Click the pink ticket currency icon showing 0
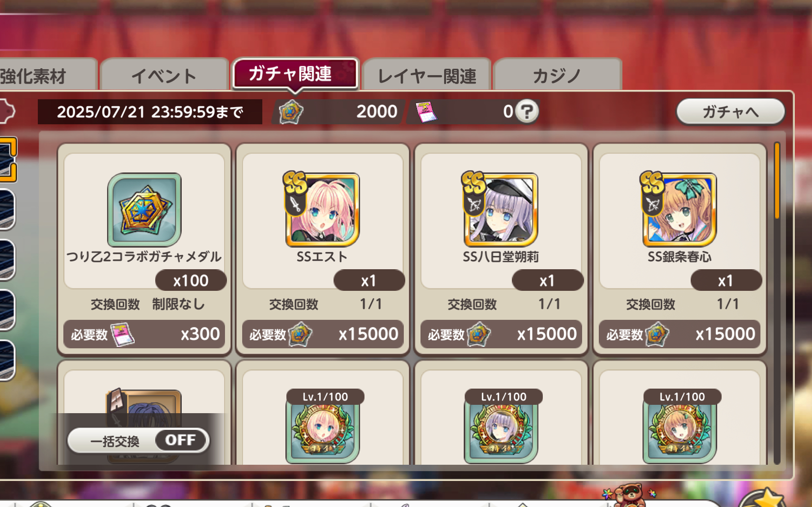 click(x=425, y=112)
